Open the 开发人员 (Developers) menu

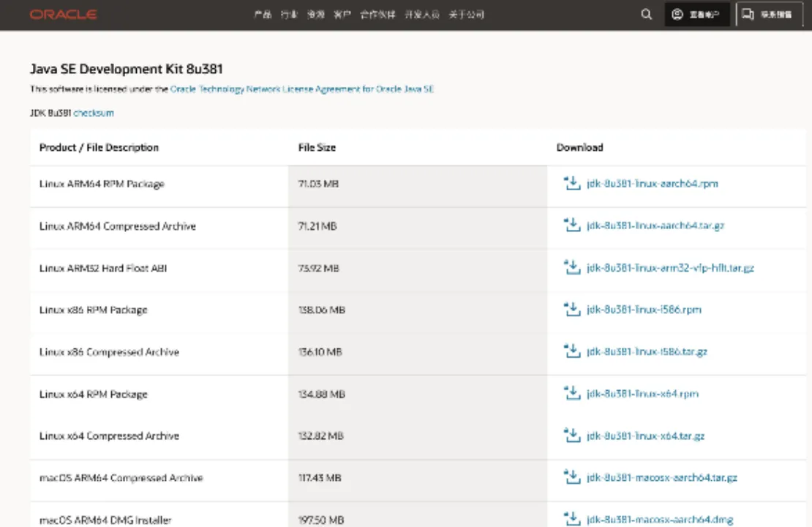tap(422, 15)
